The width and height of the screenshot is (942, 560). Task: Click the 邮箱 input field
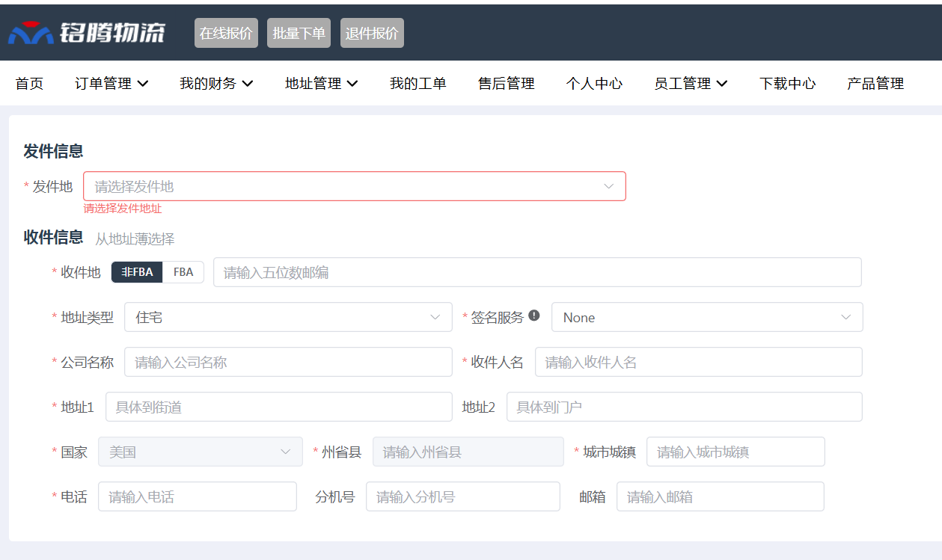[x=721, y=496]
